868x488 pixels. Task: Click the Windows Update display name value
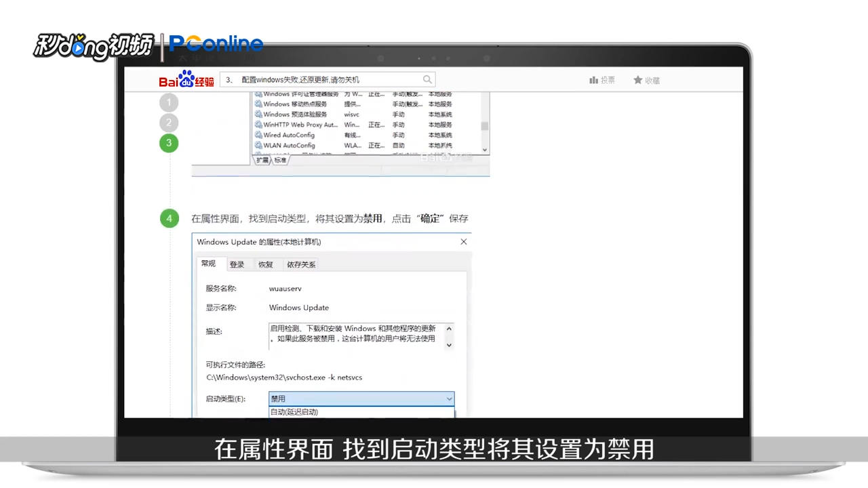299,308
